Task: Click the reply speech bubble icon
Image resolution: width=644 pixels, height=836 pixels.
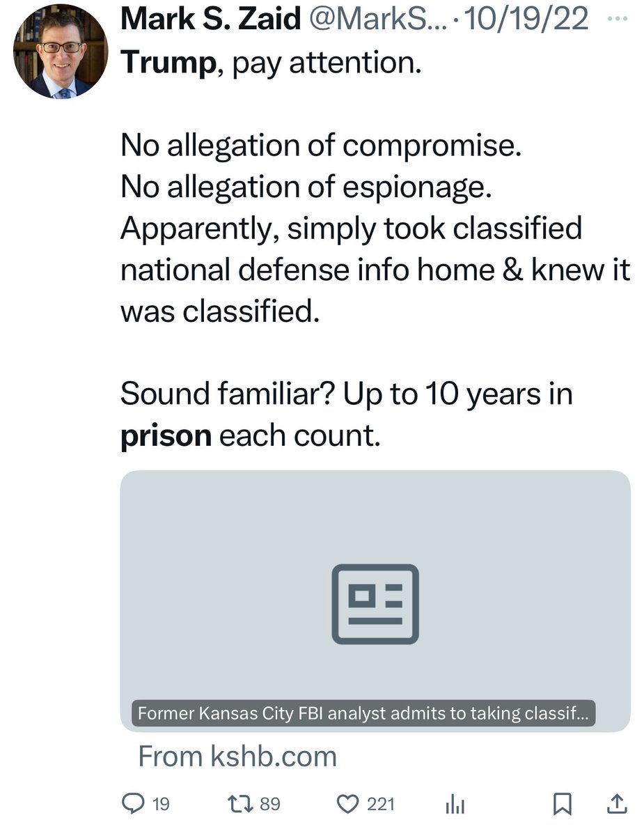Action: [x=132, y=804]
